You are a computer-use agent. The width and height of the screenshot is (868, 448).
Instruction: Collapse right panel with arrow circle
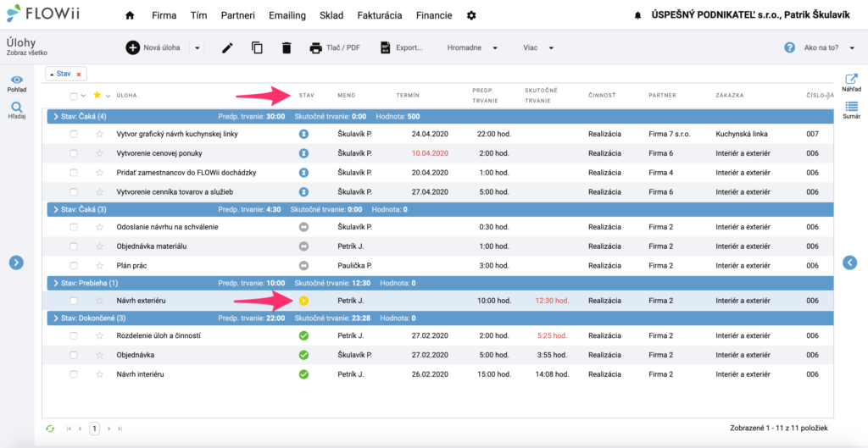[x=849, y=263]
